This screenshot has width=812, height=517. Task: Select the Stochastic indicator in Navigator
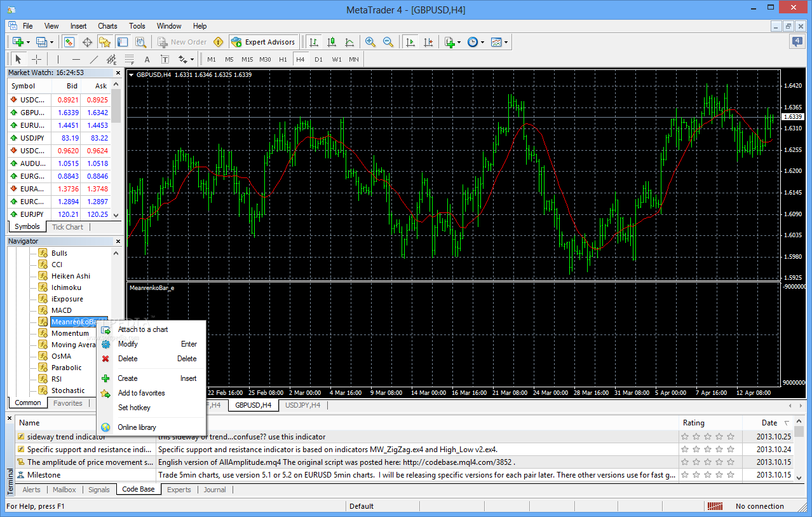pos(68,390)
